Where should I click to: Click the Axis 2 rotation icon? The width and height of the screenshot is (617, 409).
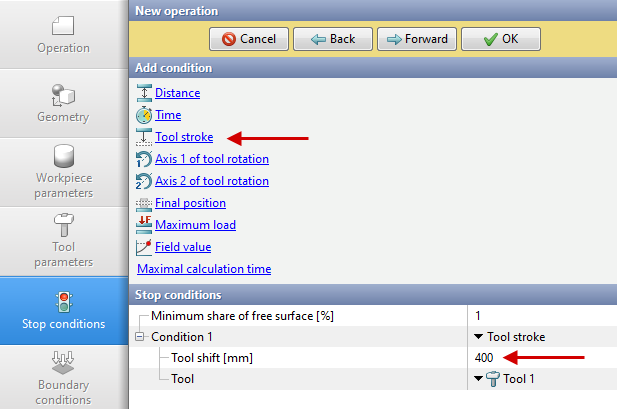[x=144, y=181]
